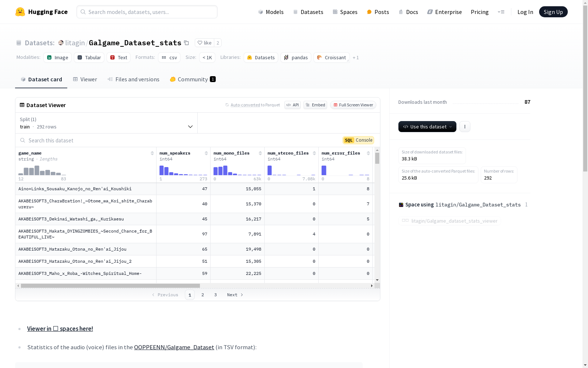Open the Embed viewer option
The image size is (588, 368).
point(315,105)
